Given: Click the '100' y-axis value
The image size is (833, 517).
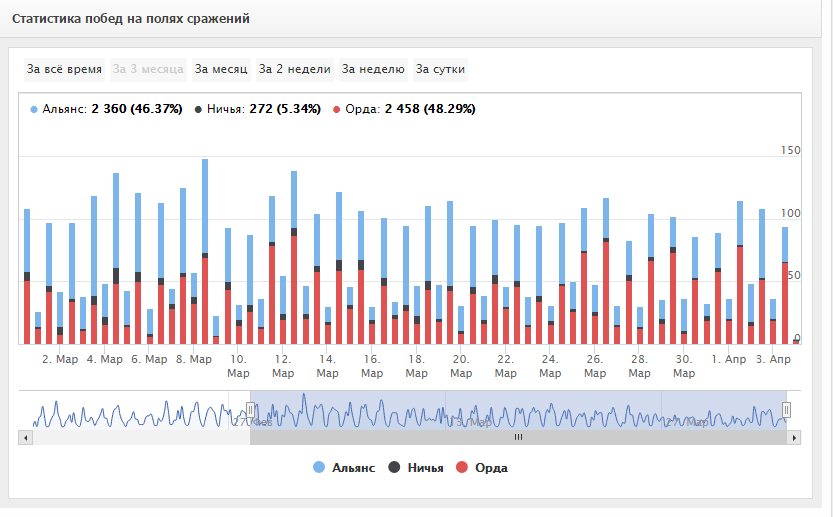Looking at the screenshot, I should click(790, 214).
